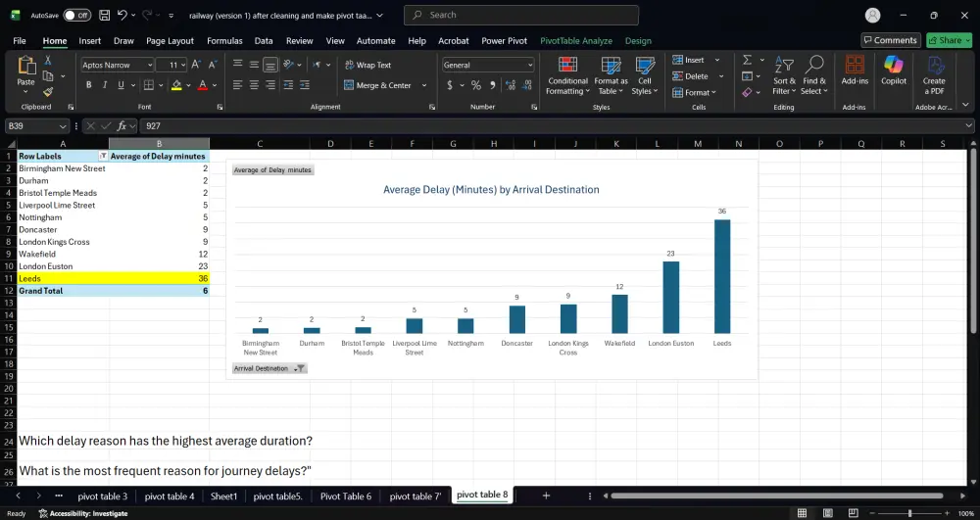Toggle Wrap Text on selected cells
This screenshot has height=520, width=980.
[367, 65]
